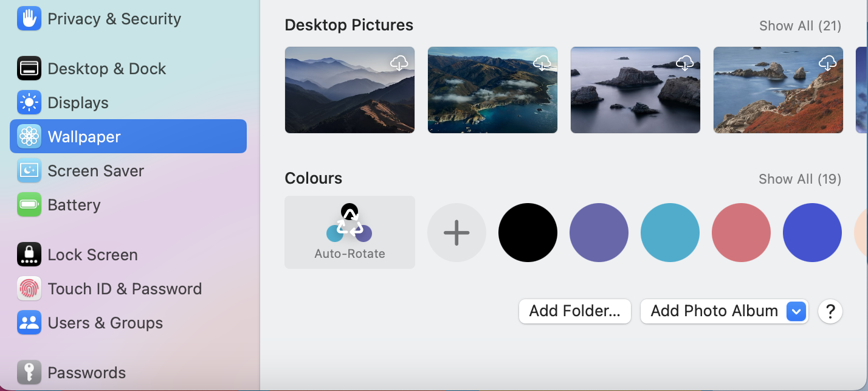
Task: Click the Add Folder... button
Action: tap(574, 311)
